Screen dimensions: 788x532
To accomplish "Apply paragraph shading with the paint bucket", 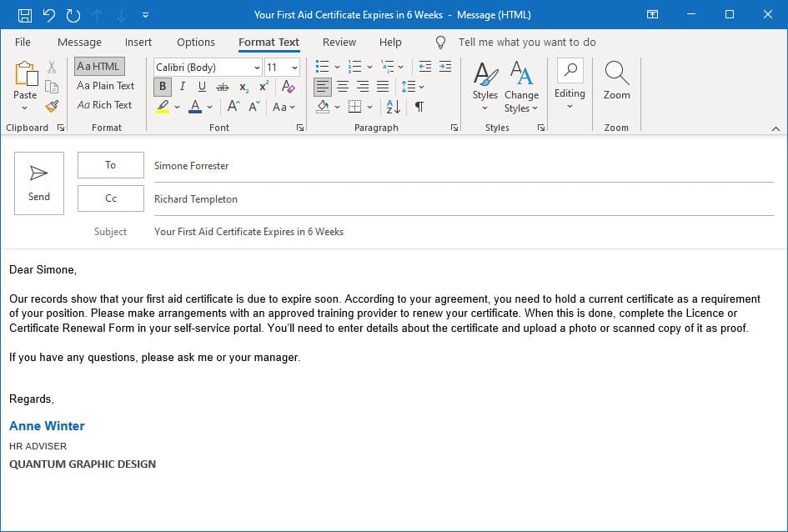I will click(x=323, y=107).
